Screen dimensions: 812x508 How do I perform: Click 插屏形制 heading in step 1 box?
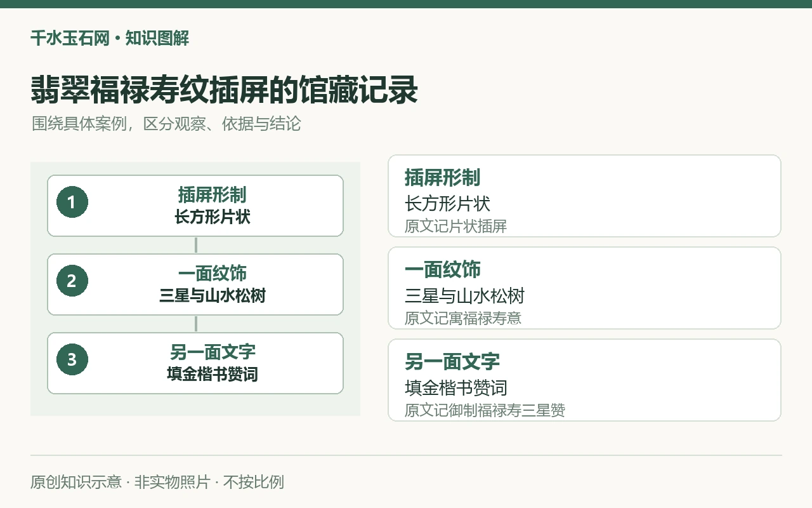[x=213, y=195]
